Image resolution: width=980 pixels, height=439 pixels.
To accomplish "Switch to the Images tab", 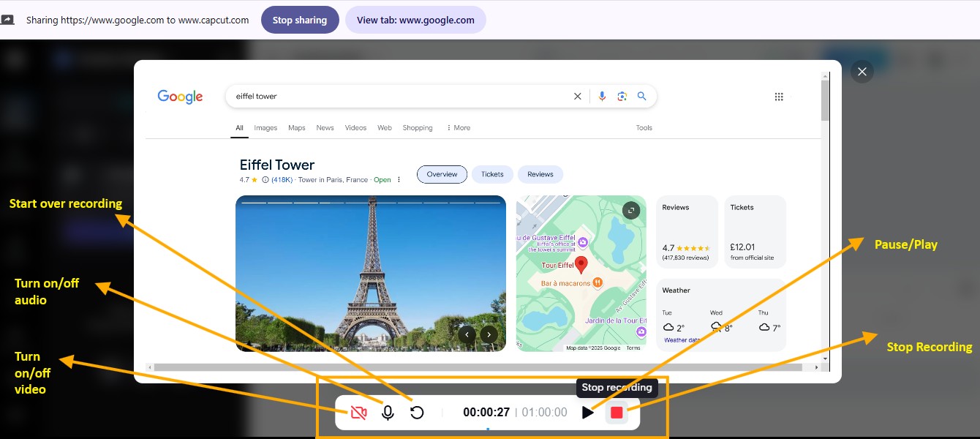I will [x=265, y=128].
